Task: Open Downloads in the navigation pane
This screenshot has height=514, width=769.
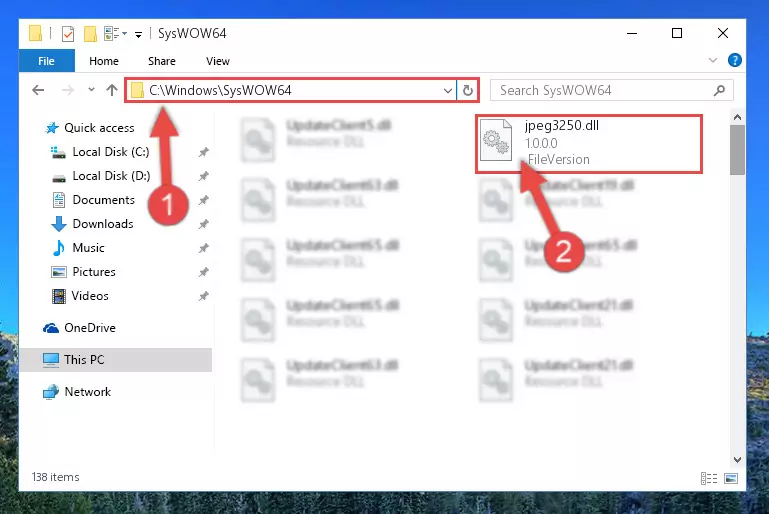Action: [103, 224]
